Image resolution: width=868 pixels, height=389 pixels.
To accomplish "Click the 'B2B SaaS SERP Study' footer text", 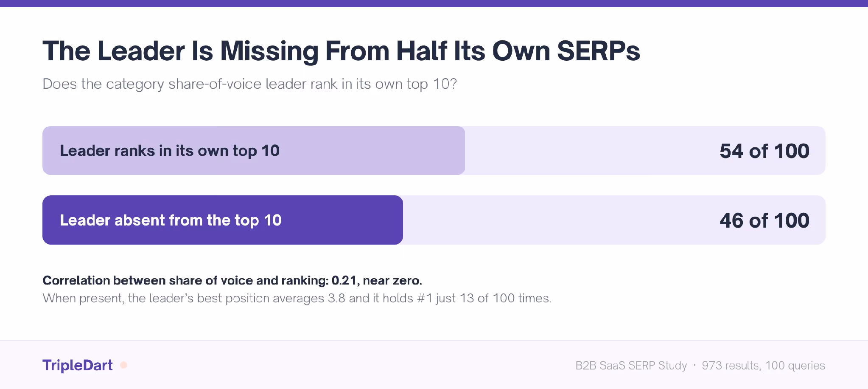I will pos(631,366).
